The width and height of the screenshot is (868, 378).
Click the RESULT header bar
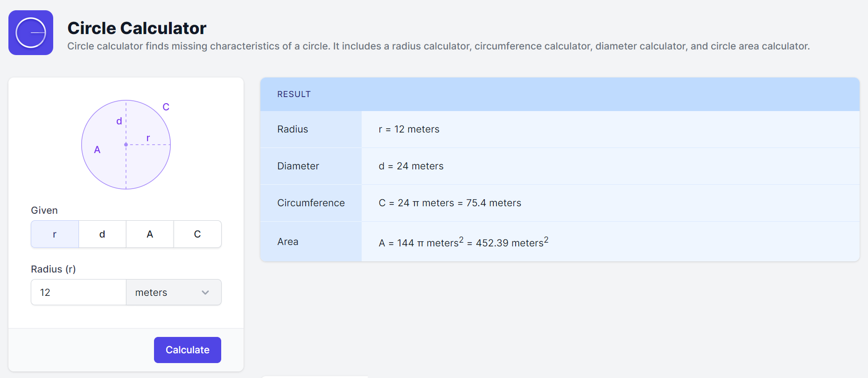click(x=560, y=94)
